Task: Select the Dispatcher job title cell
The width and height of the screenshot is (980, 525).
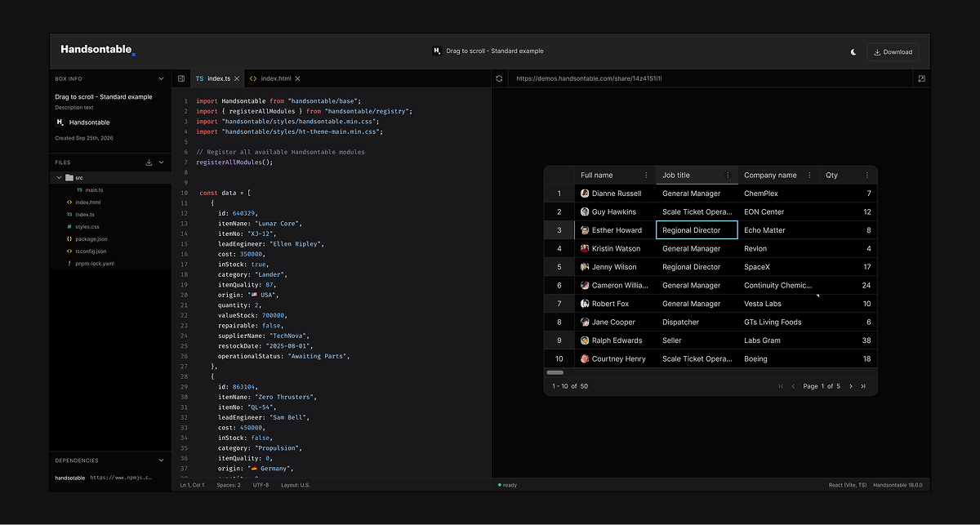Action: click(697, 323)
